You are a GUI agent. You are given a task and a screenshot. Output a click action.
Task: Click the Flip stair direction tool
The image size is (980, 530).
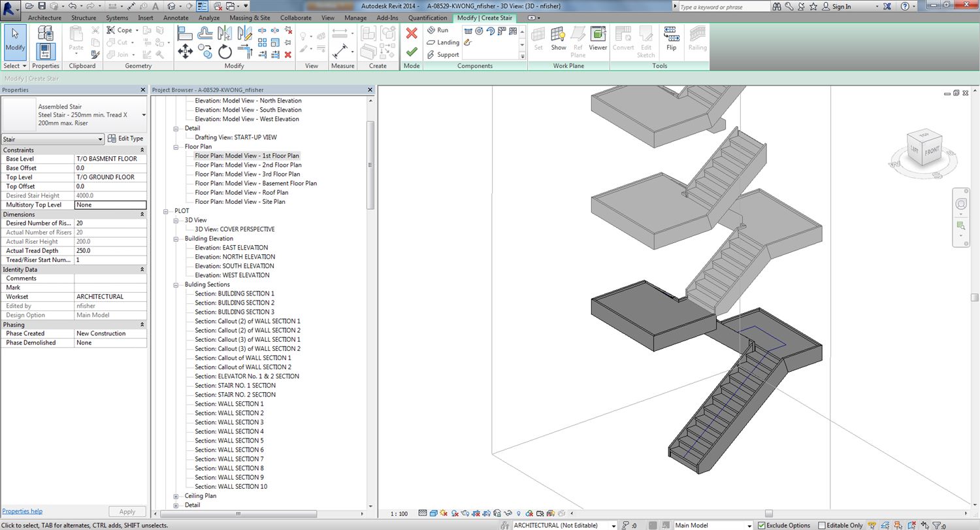point(671,39)
